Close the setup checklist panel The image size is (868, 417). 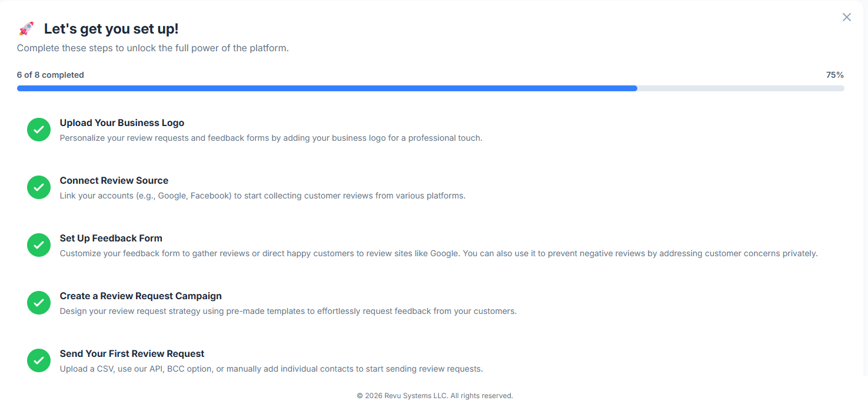coord(846,17)
